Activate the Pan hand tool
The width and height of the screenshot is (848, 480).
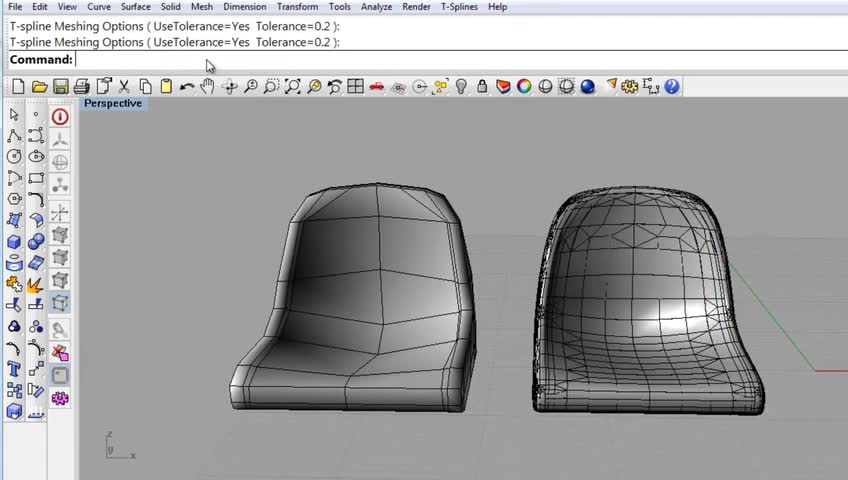pyautogui.click(x=207, y=87)
